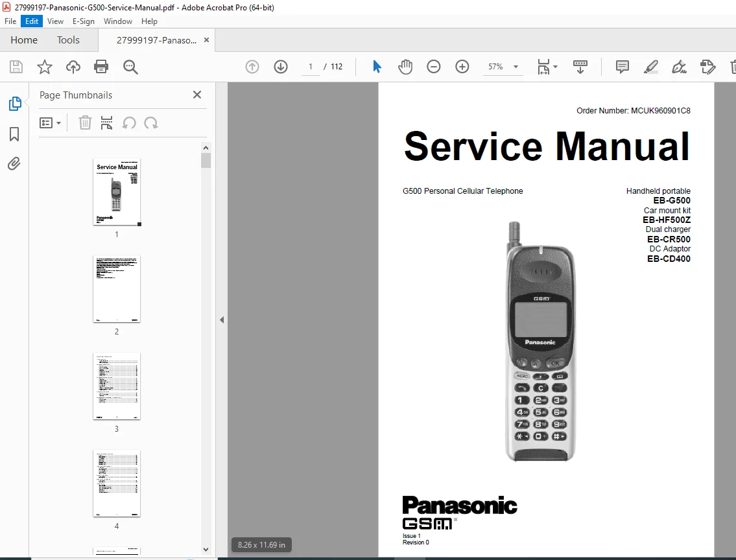Go to previous page arrow
The height and width of the screenshot is (560, 736).
tap(252, 67)
